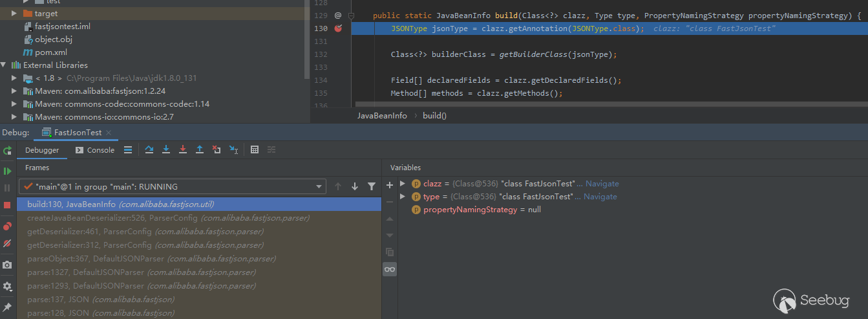
Task: Toggle the line 130 breakpoint in gutter
Action: [x=338, y=28]
